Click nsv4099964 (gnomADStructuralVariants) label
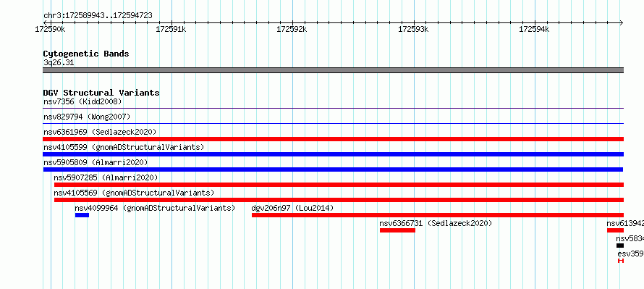The image size is (644, 289). pyautogui.click(x=155, y=208)
